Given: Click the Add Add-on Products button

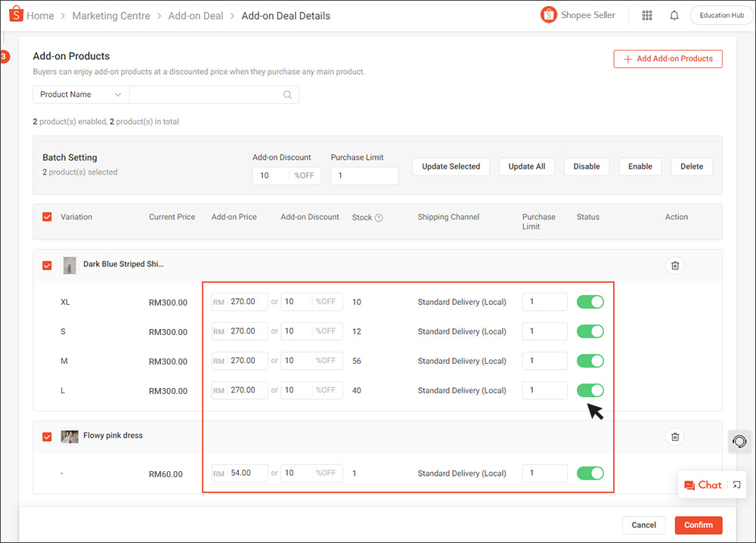Looking at the screenshot, I should tap(668, 58).
